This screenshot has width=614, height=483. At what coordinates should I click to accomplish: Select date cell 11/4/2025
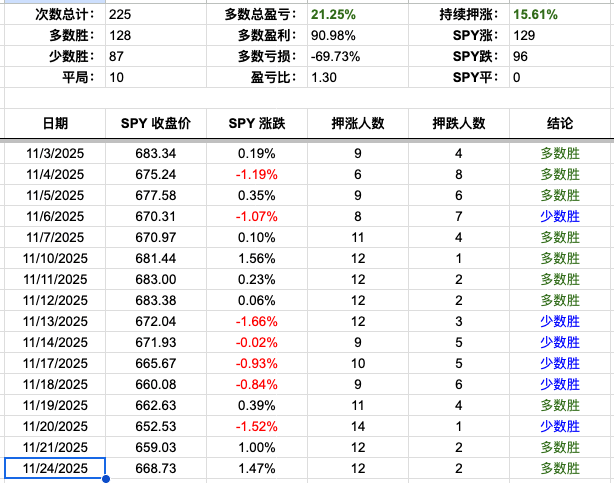pos(55,174)
